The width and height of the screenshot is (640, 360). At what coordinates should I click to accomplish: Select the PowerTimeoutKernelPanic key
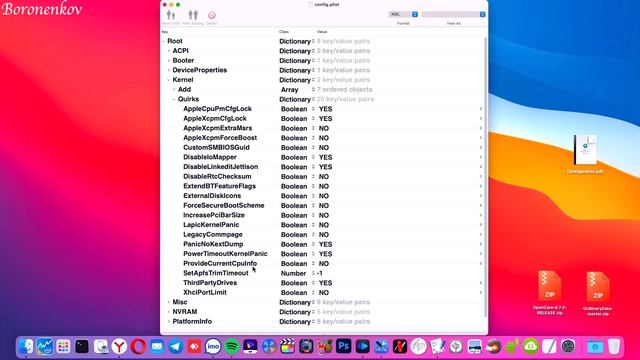[225, 254]
